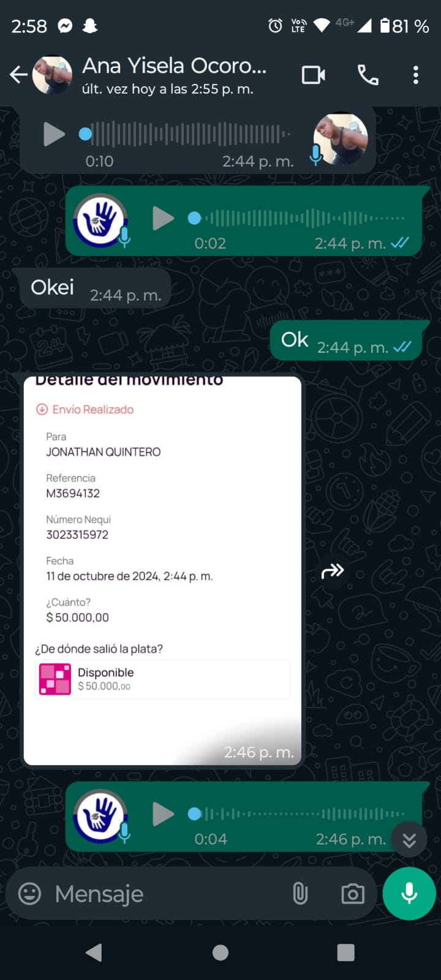Play the 0:10 received voice message
The height and width of the screenshot is (980, 441).
[x=54, y=134]
